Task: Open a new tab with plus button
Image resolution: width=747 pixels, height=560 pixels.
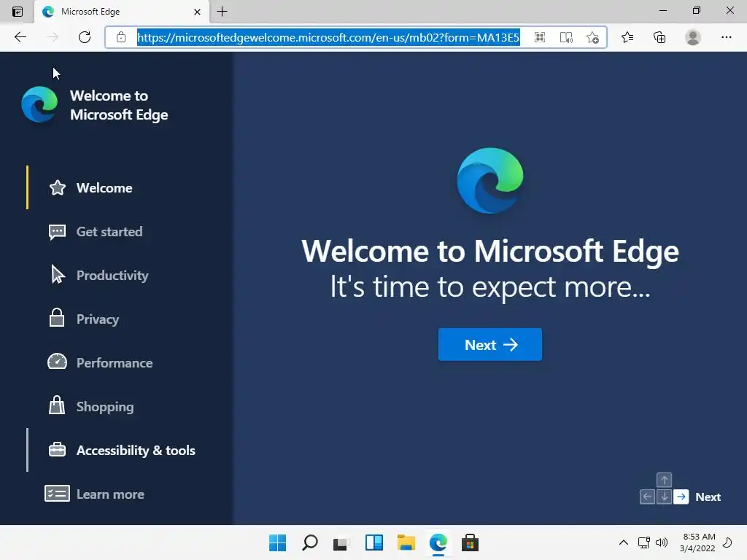Action: [x=222, y=12]
